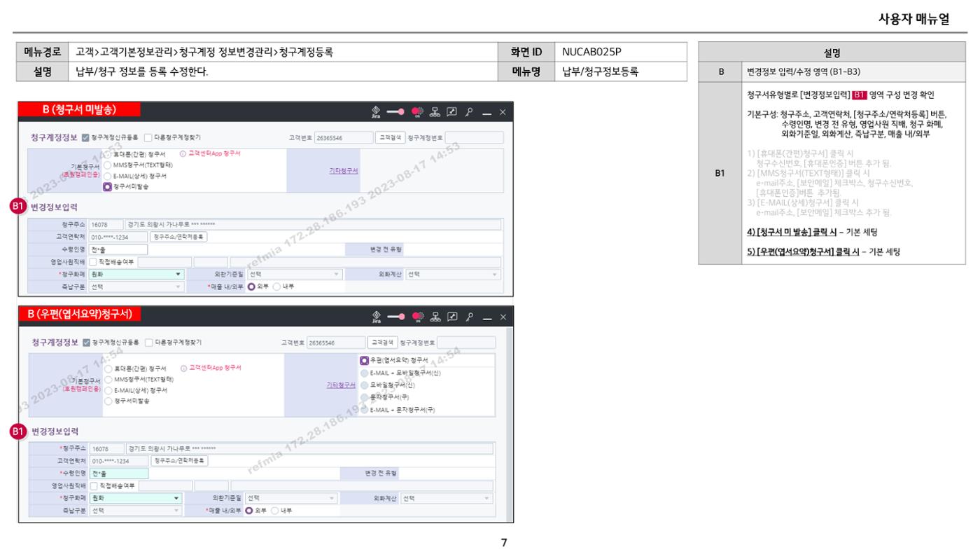The width and height of the screenshot is (980, 552).
Task: Click 고객검색 button in 청구서 미발송 window
Action: [x=390, y=137]
